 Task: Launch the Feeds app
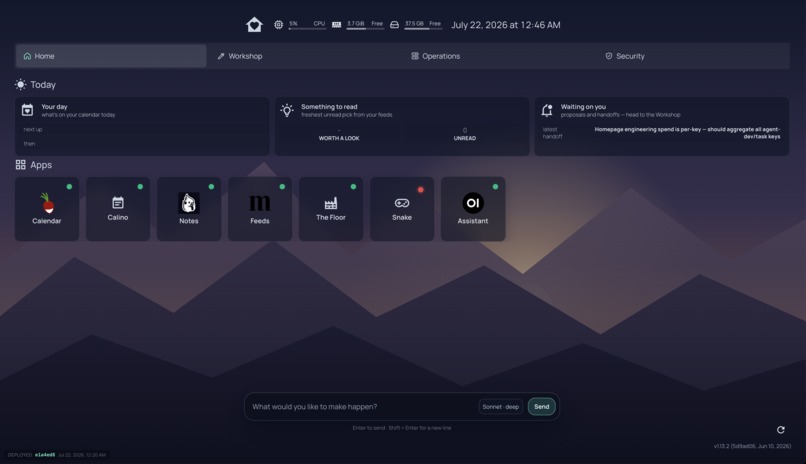coord(260,209)
